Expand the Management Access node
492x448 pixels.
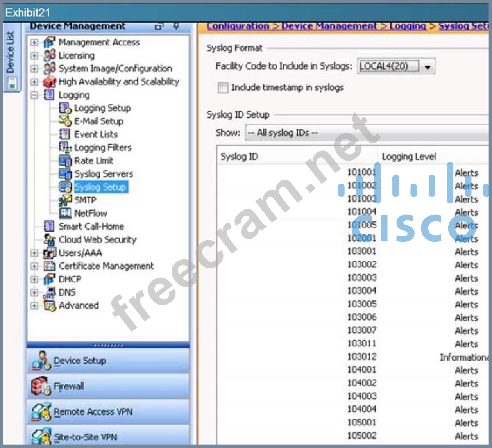coord(34,42)
